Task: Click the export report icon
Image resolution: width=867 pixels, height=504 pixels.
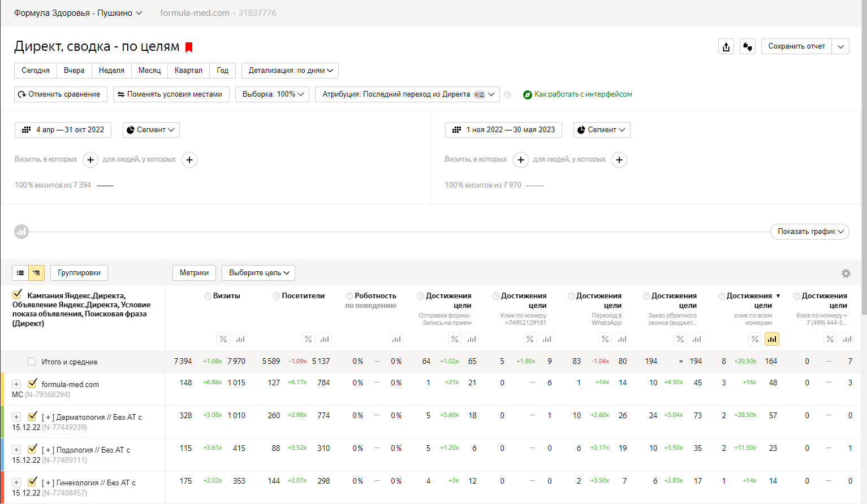Action: [x=726, y=47]
